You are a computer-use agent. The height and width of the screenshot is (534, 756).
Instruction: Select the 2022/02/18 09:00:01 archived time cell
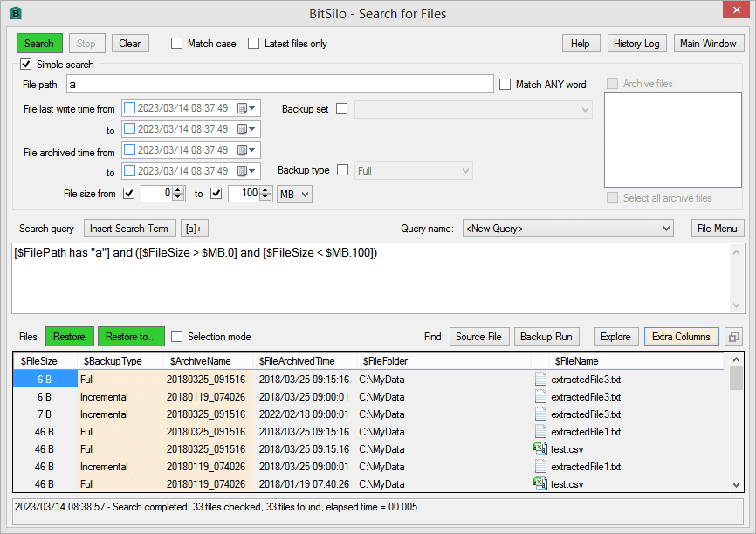point(304,414)
